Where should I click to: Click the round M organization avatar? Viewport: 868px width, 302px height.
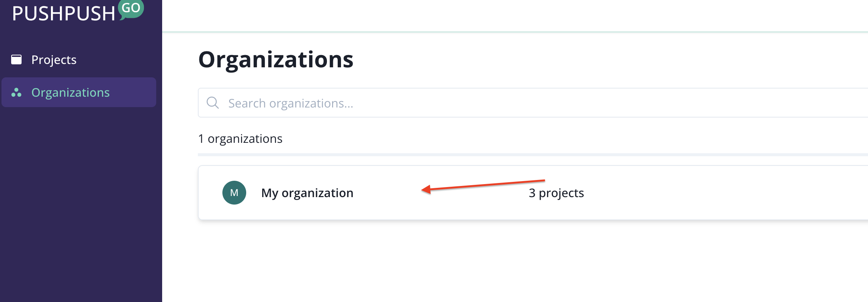tap(234, 193)
